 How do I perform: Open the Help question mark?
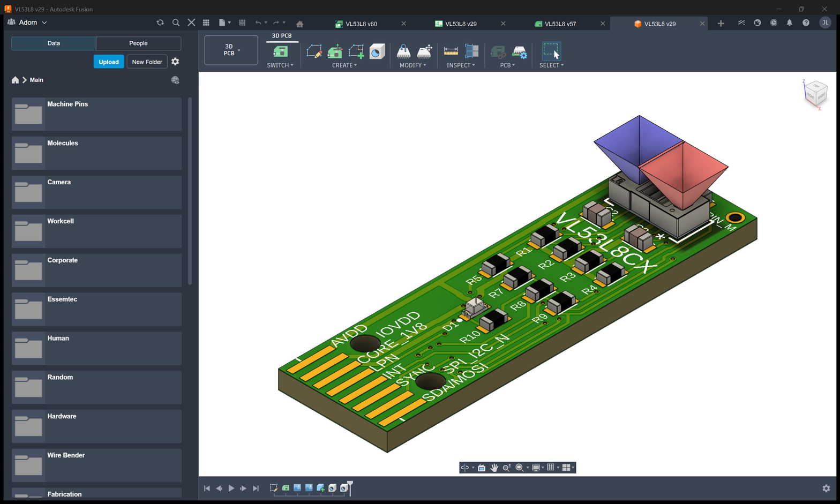click(806, 22)
